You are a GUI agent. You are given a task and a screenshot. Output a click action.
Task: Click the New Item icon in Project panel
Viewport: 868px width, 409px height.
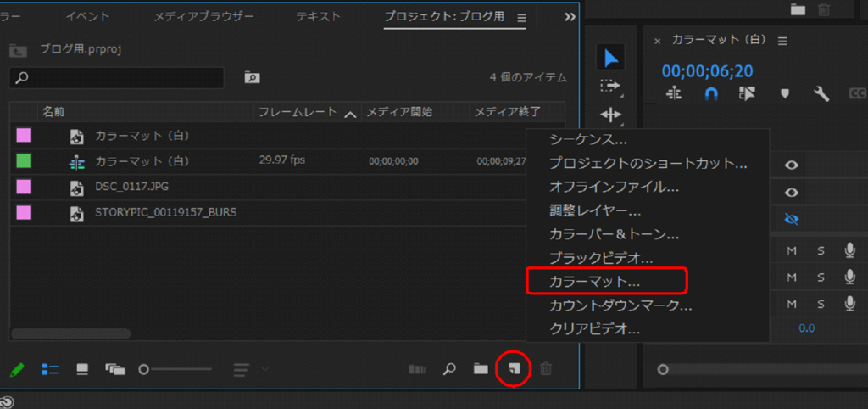click(513, 368)
